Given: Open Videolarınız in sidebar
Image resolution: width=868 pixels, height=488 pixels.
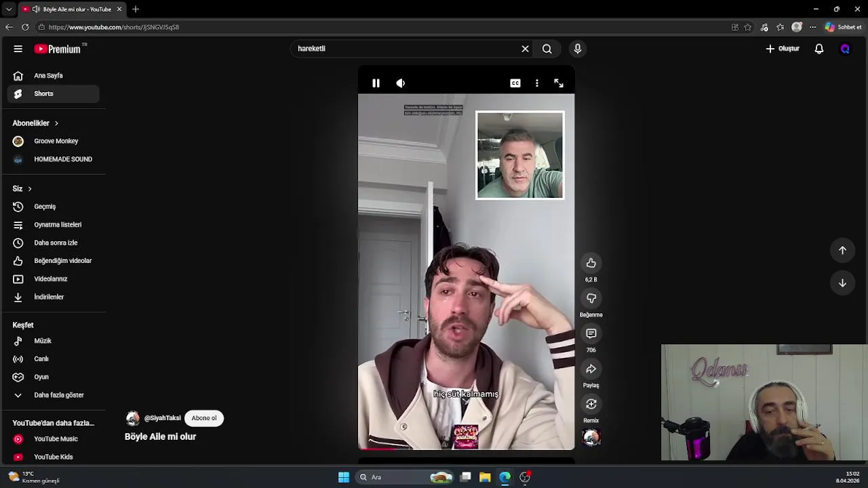Looking at the screenshot, I should click(53, 279).
